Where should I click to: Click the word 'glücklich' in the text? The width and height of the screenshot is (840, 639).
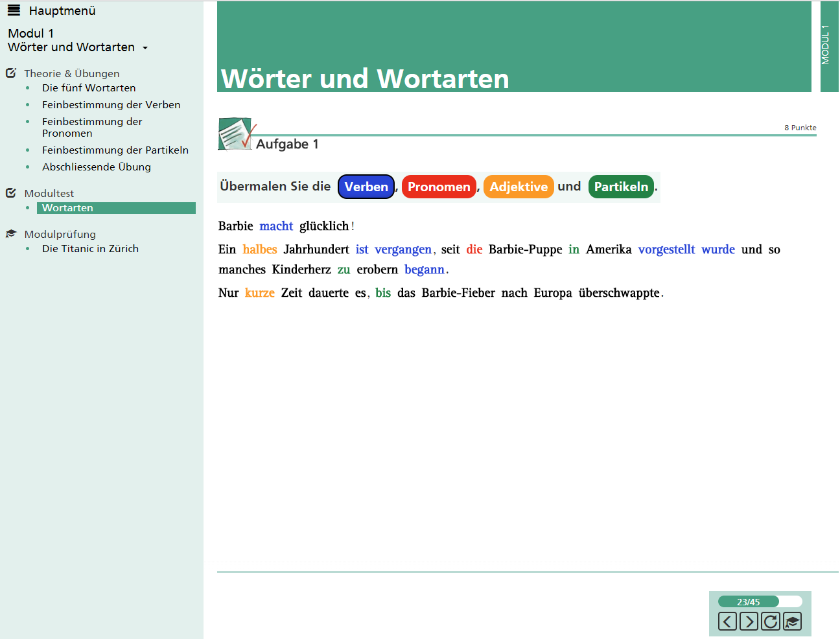pyautogui.click(x=324, y=226)
